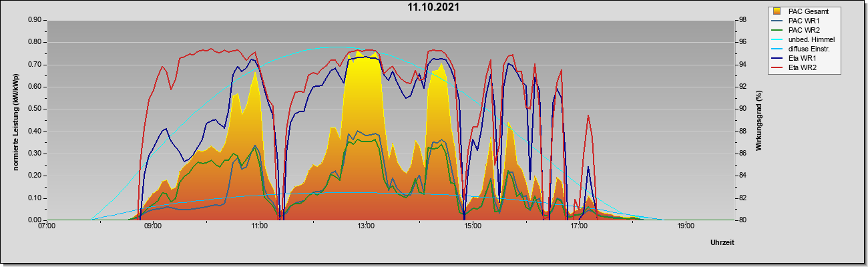The height and width of the screenshot is (267, 868).
Task: Click the 07:00 time axis label
Action: 47,226
